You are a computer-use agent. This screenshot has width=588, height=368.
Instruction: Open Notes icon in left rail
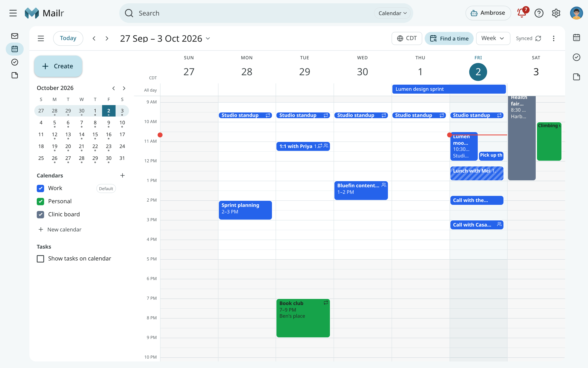pyautogui.click(x=14, y=75)
